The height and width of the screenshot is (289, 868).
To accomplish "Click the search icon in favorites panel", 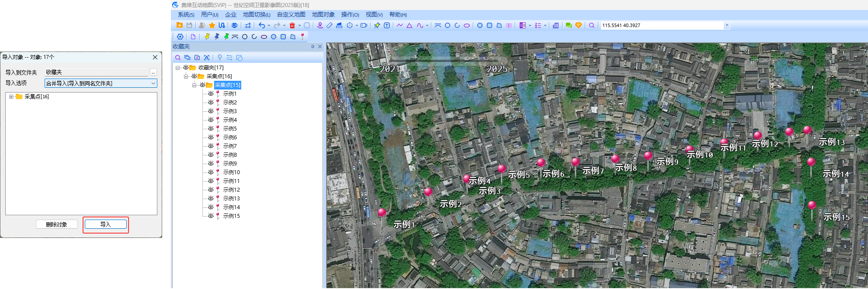I will (x=178, y=58).
